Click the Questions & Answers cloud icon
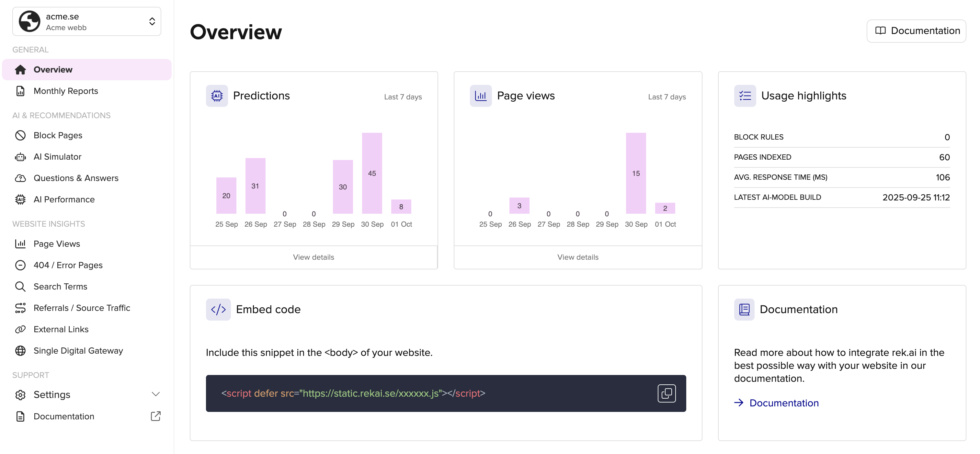Viewport: 980px width, 454px height. pos(20,178)
